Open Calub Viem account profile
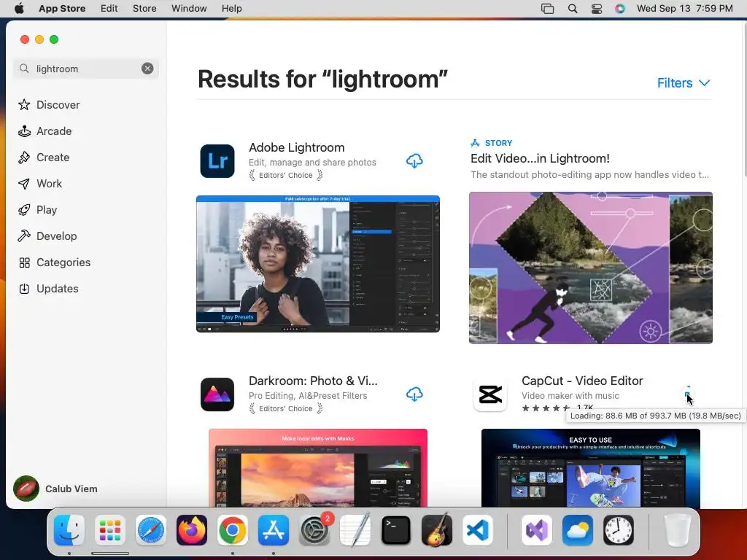747x560 pixels. 55,489
